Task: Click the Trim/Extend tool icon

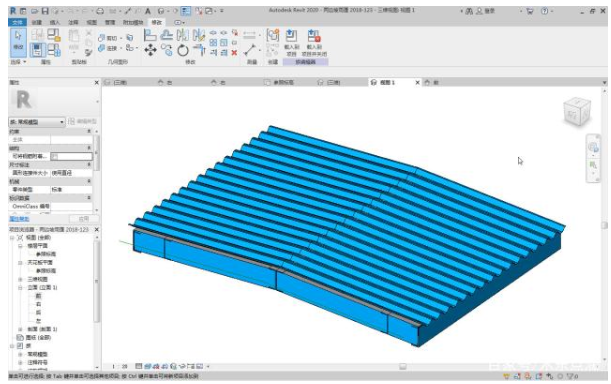Action: [199, 50]
